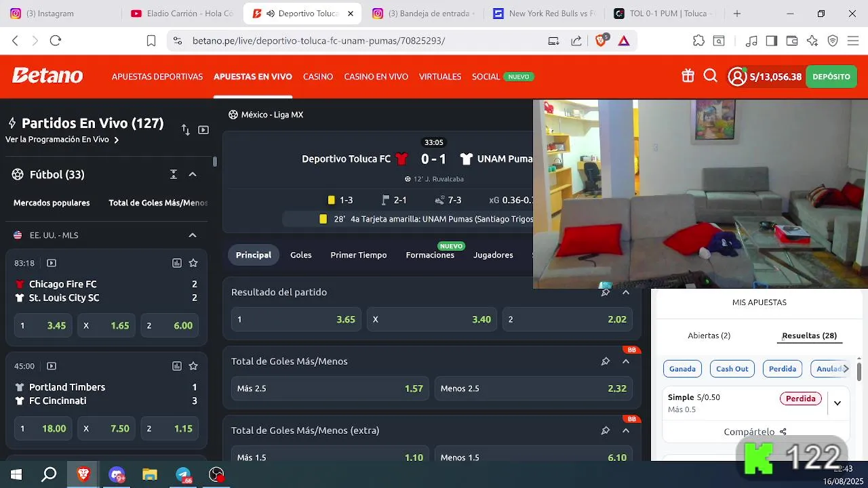Open the gift promotions icon
The width and height of the screenshot is (868, 488).
point(688,76)
